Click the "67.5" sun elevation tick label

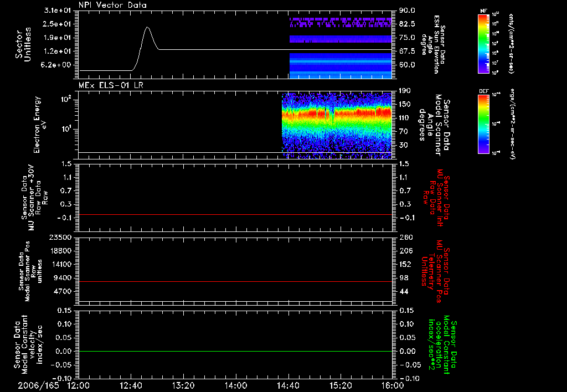[407, 51]
